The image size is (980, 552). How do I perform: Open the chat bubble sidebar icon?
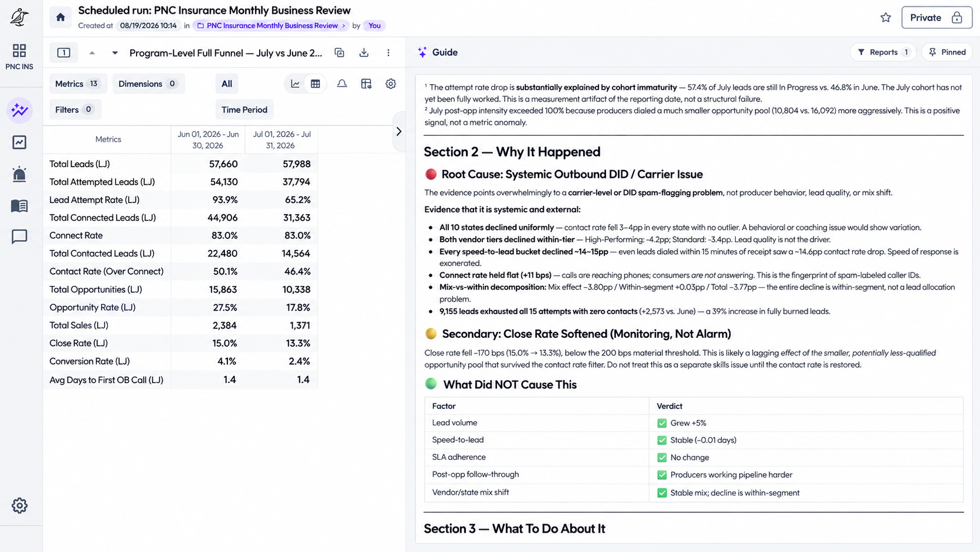(x=19, y=236)
